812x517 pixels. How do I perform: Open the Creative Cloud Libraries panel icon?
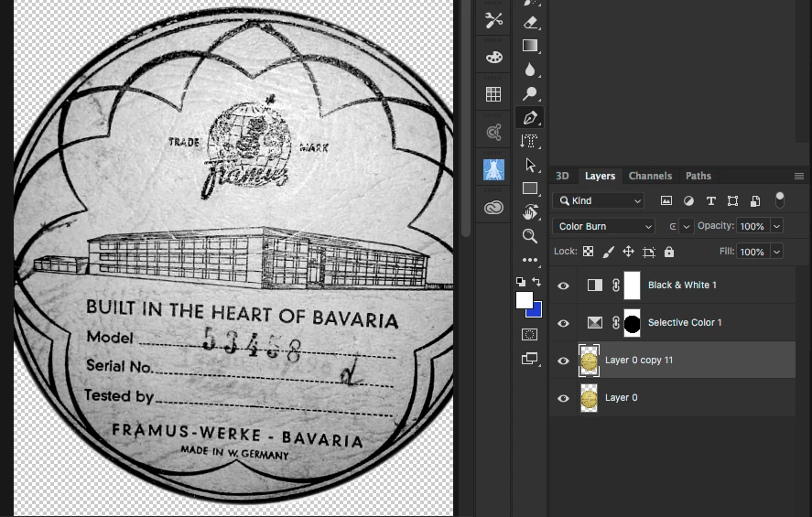click(493, 208)
